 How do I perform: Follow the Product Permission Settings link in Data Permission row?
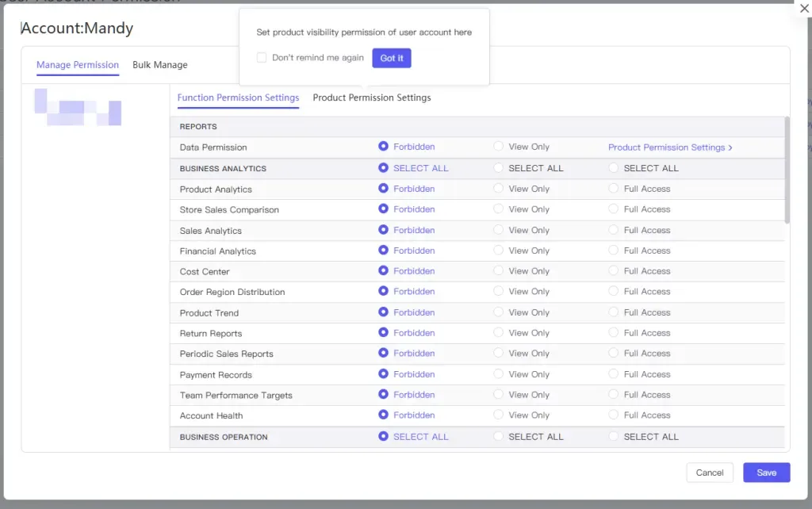(670, 147)
